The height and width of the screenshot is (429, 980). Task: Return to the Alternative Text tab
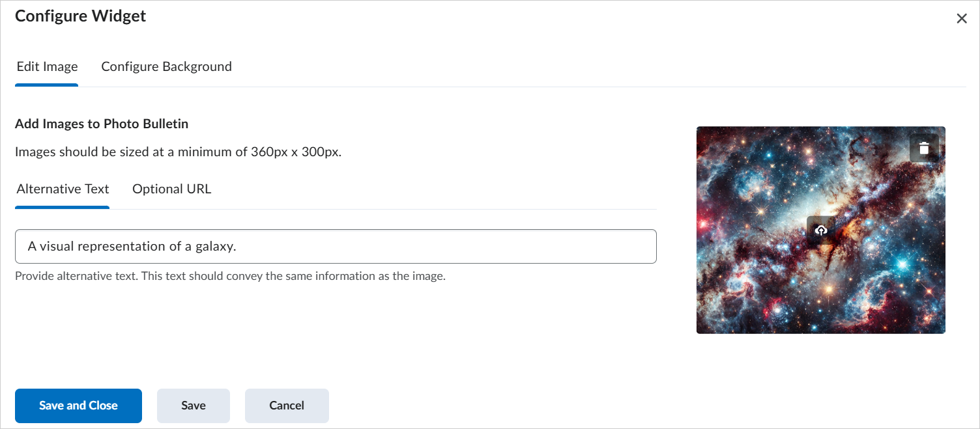click(62, 189)
